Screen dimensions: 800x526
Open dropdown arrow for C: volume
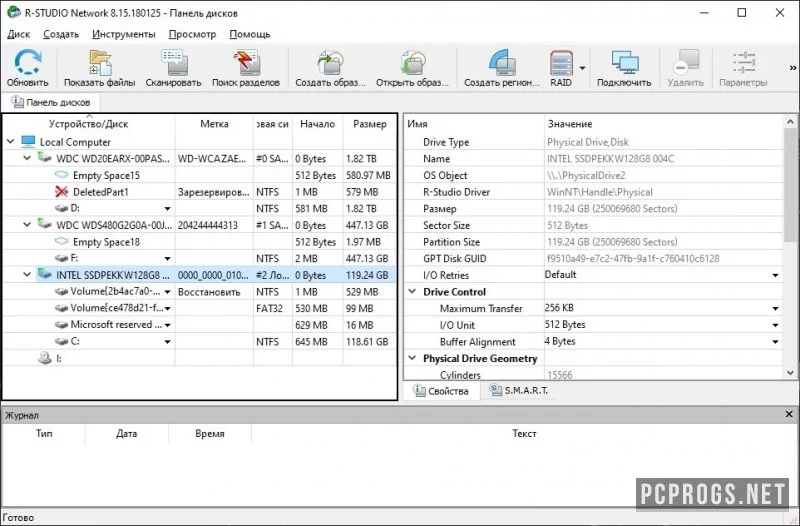(x=167, y=342)
